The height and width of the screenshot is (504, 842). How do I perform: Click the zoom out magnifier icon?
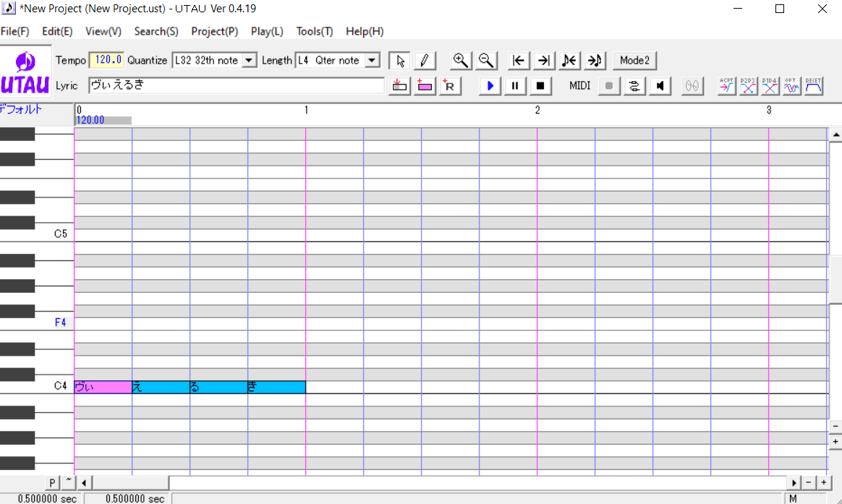pyautogui.click(x=485, y=61)
